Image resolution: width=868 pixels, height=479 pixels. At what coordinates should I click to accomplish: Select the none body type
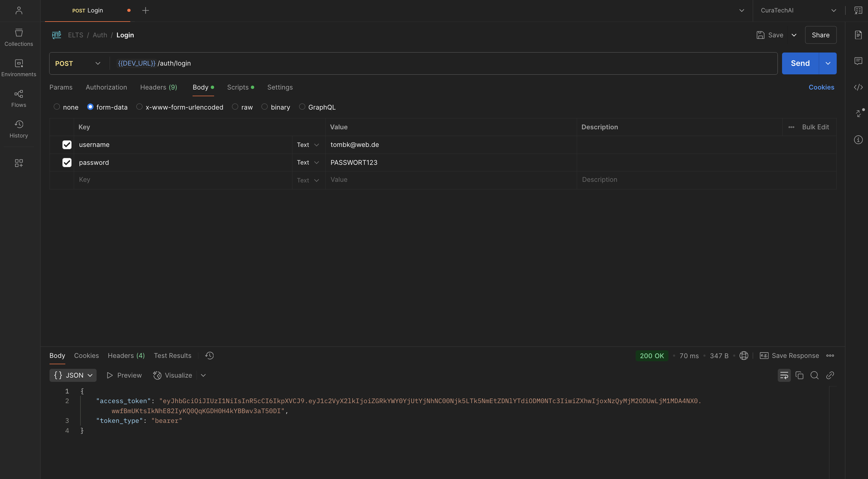pos(56,107)
